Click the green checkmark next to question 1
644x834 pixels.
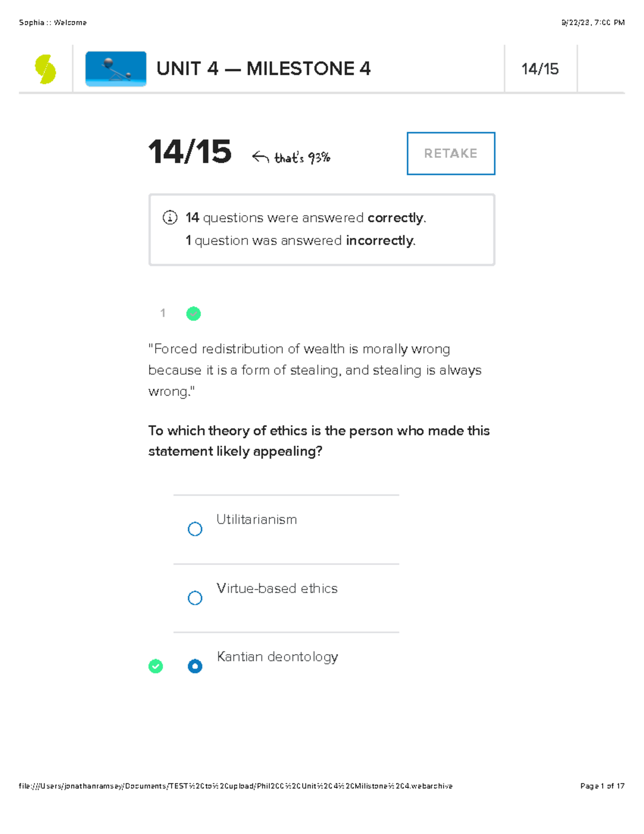[x=193, y=314]
